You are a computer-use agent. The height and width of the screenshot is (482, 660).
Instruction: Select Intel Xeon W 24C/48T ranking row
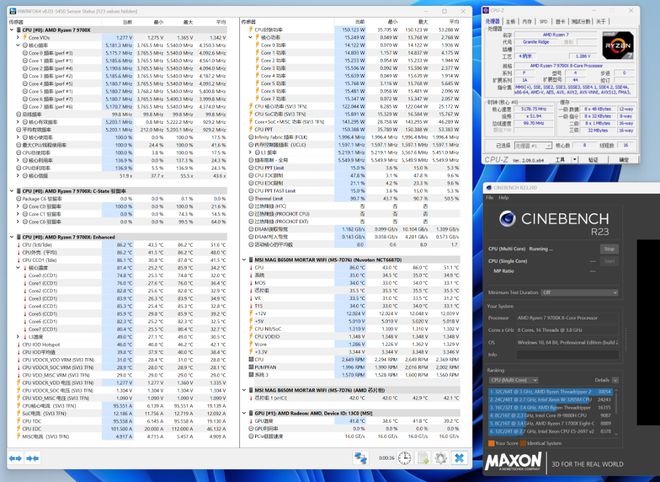550,399
